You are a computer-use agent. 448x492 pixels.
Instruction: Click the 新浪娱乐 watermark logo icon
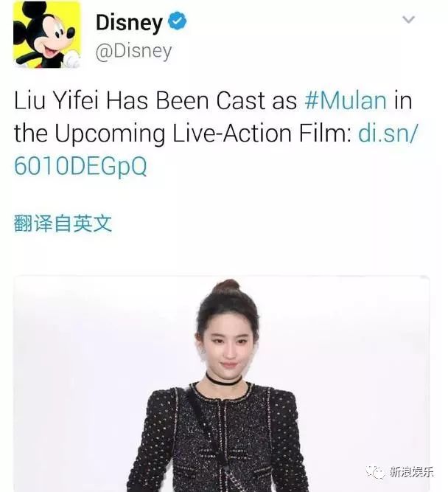375,472
